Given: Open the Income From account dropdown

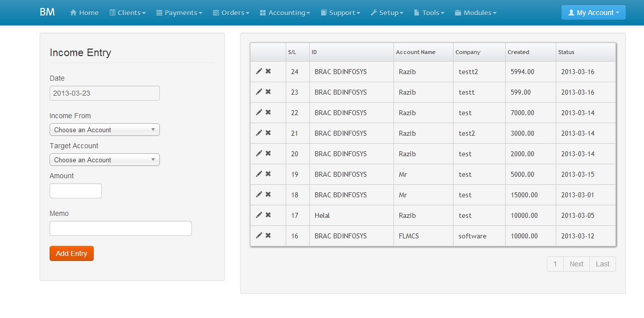Looking at the screenshot, I should coord(104,130).
